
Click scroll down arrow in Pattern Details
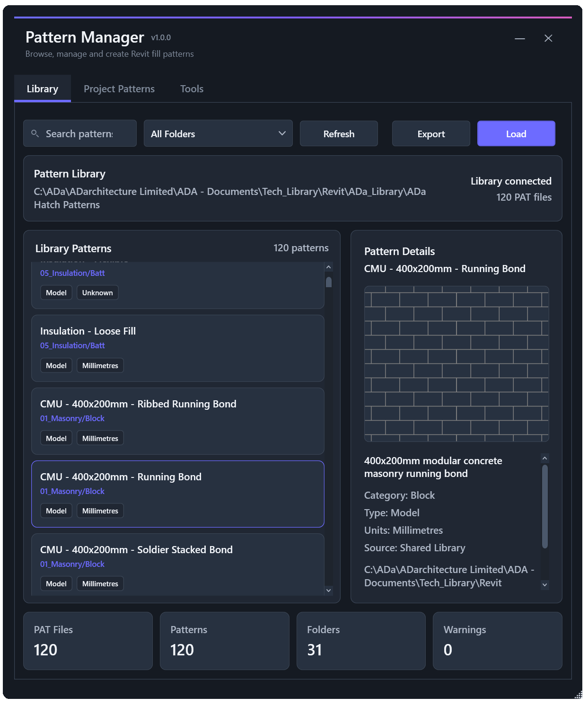[545, 585]
